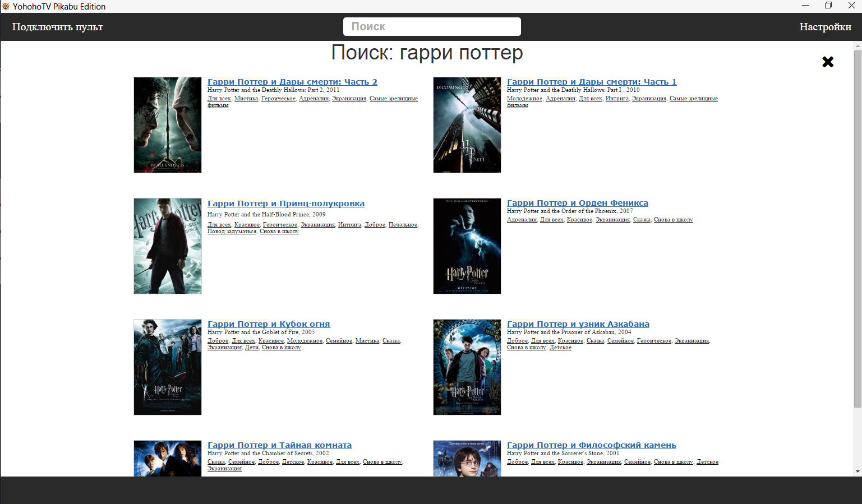Open Гарри Поттер и Дары смерти: Часть 2
Screen dimensions: 862x504
tap(292, 82)
